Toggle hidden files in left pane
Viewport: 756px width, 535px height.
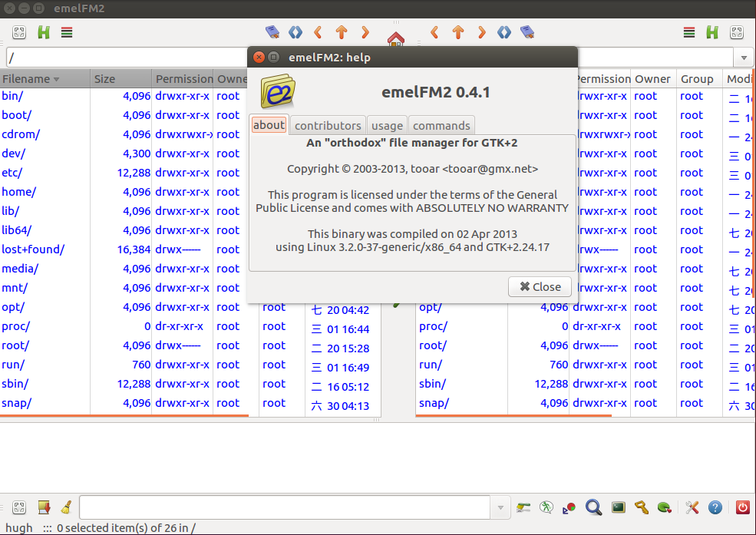(44, 32)
